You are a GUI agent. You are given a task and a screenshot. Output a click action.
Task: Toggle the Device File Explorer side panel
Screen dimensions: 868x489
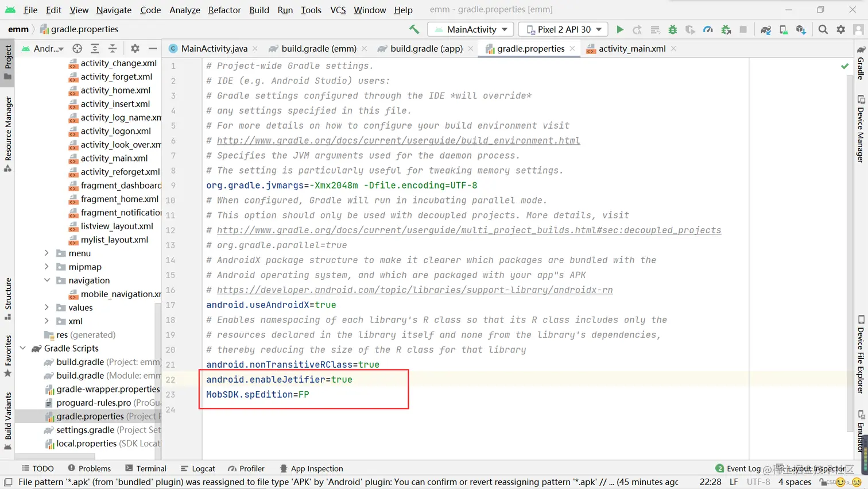coord(861,355)
